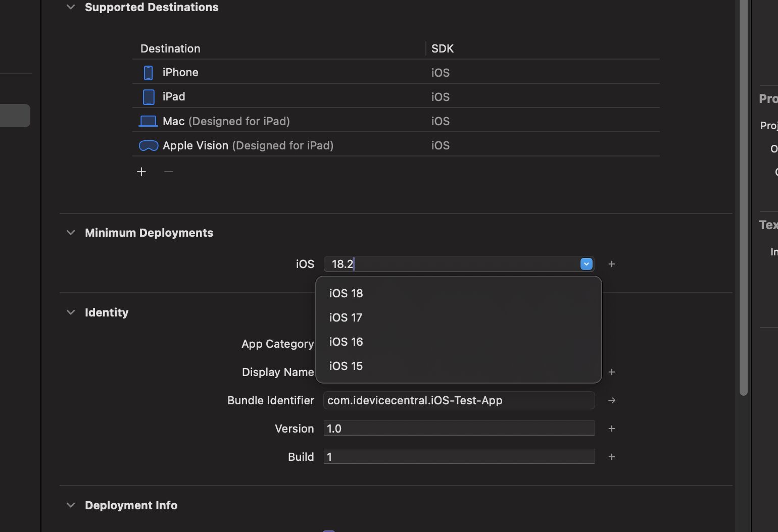
Task: Select iOS 15 from the version menu
Action: pyautogui.click(x=346, y=366)
